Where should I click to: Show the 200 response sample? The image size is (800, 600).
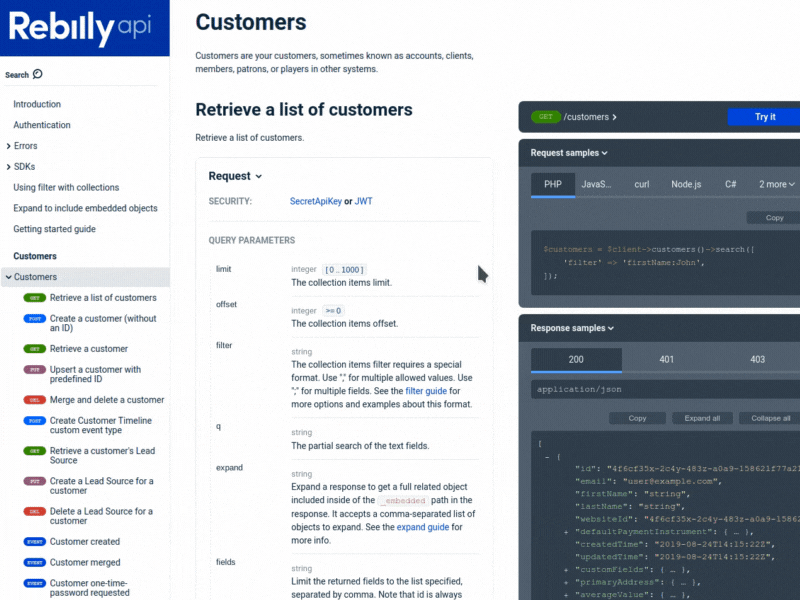(576, 360)
